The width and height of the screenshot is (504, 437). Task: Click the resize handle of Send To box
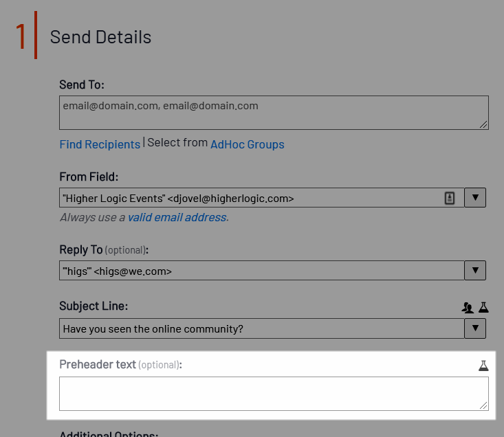point(484,124)
